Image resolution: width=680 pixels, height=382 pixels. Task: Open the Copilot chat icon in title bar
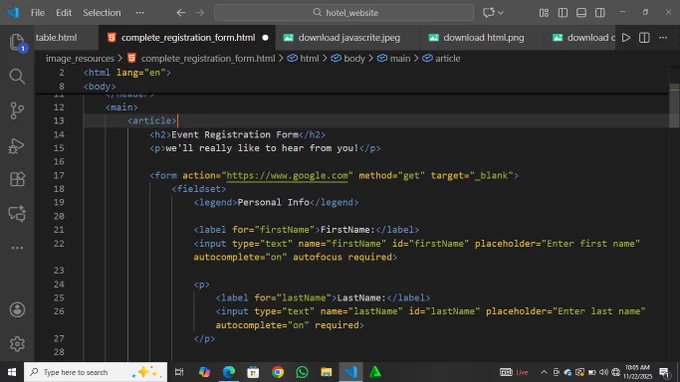[x=488, y=13]
